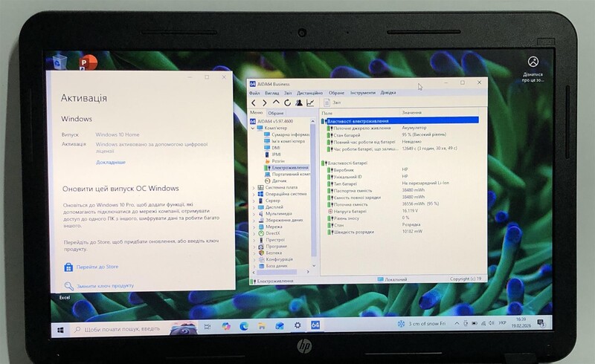Select the Властивості електроживлення header row
The width and height of the screenshot is (595, 364).
400,121
